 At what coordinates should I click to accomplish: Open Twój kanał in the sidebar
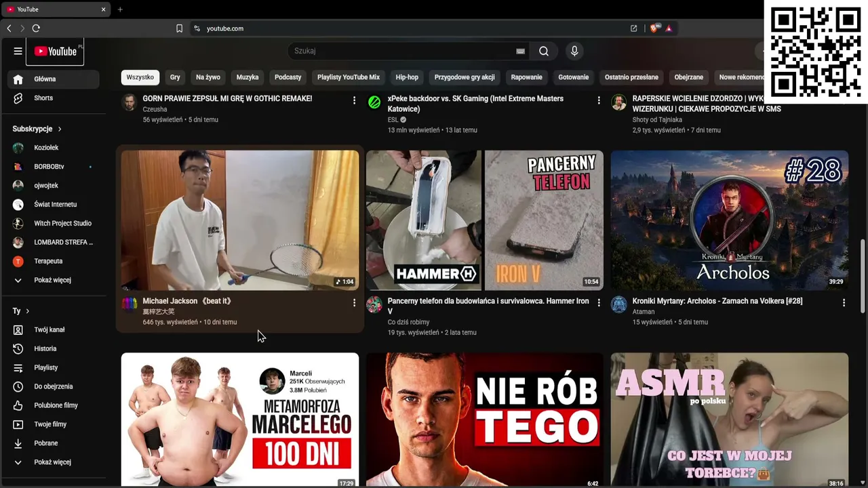[x=53, y=330]
